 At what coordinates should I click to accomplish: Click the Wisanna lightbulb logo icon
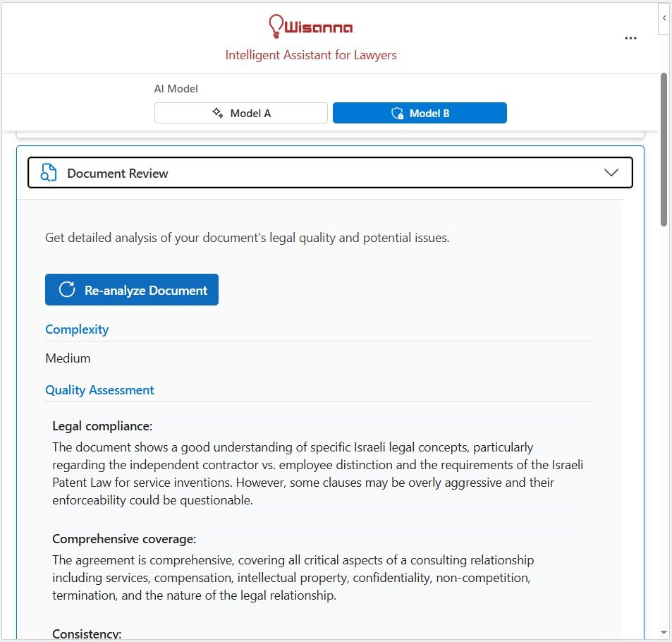[x=276, y=26]
